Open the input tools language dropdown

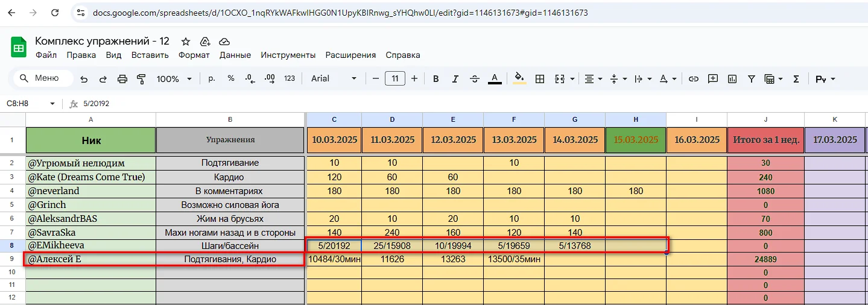point(825,79)
